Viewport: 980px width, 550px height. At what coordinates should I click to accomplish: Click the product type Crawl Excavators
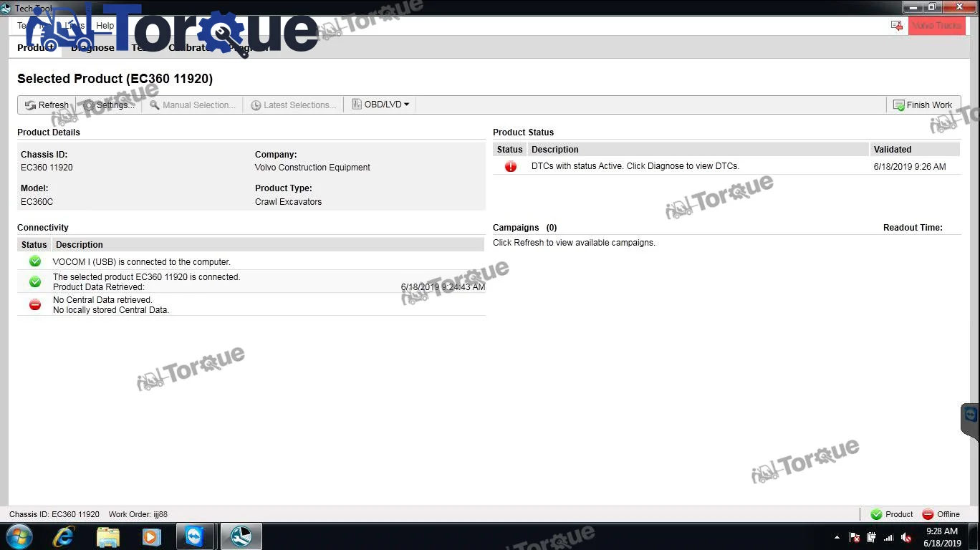point(288,202)
